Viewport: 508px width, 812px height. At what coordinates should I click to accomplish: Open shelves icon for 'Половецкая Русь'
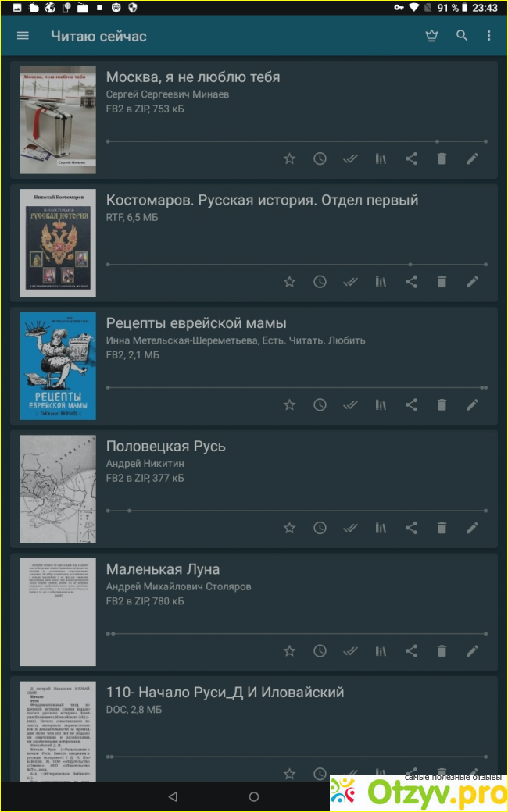381,529
